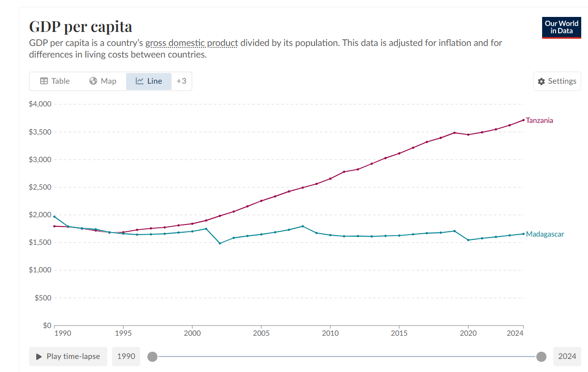Switch to the Table tab

[x=55, y=81]
